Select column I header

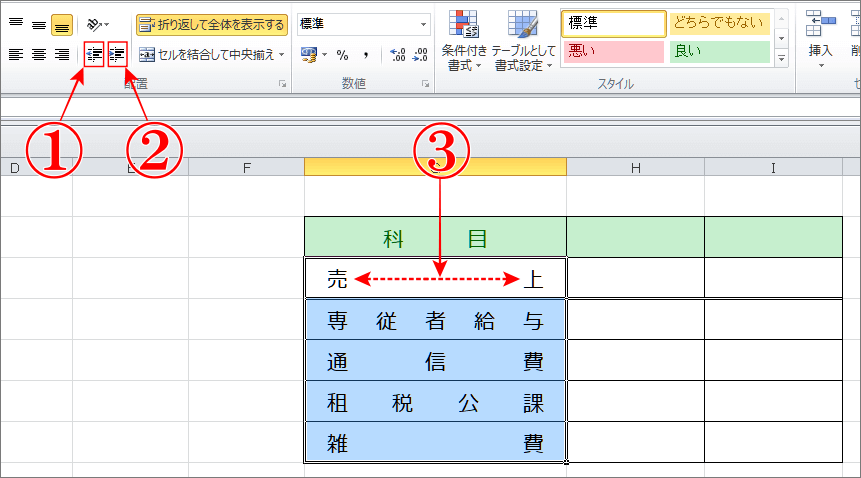(773, 167)
